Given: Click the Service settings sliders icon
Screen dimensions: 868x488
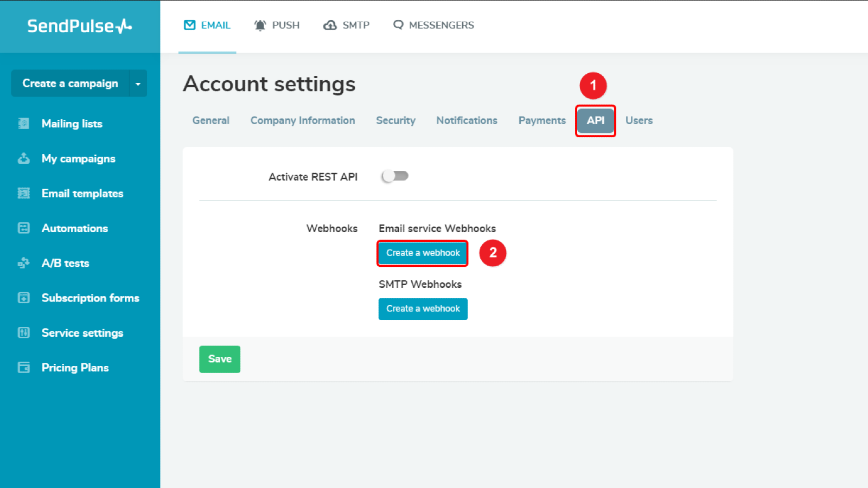Looking at the screenshot, I should (x=24, y=332).
